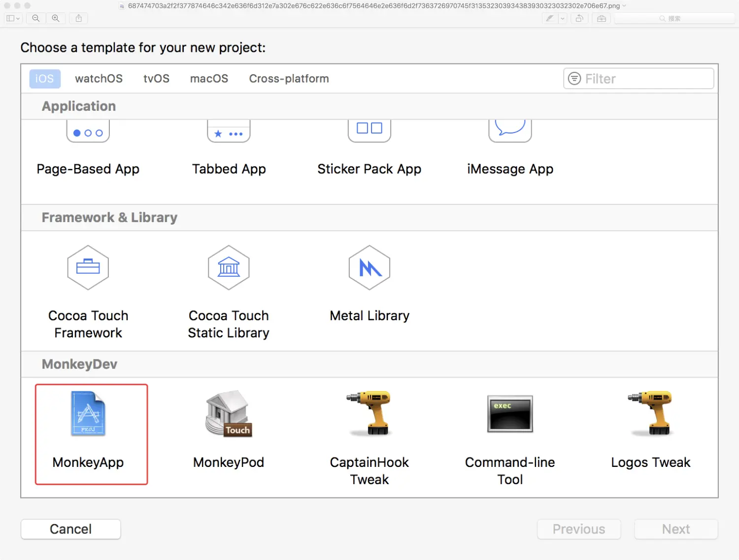Image resolution: width=739 pixels, height=560 pixels.
Task: Pick the iMessage App icon
Action: (x=510, y=131)
